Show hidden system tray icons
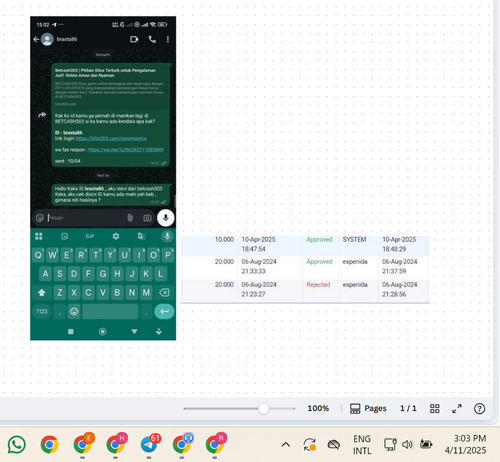This screenshot has height=462, width=500. pos(286,444)
